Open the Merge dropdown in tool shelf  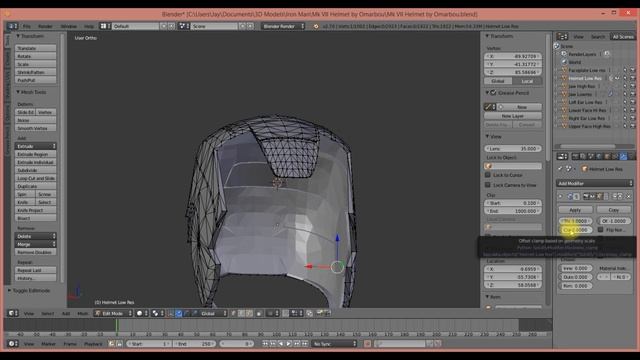tap(36, 244)
